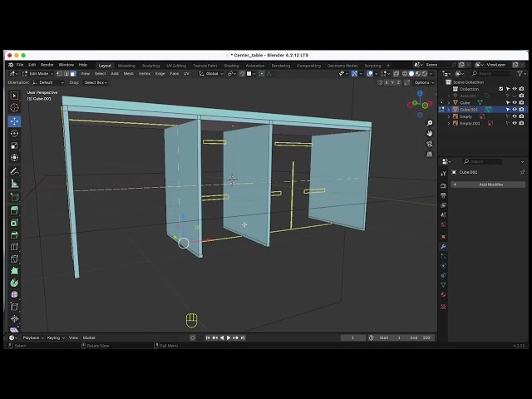Open the Render menu
This screenshot has width=532, height=399.
[x=47, y=65]
